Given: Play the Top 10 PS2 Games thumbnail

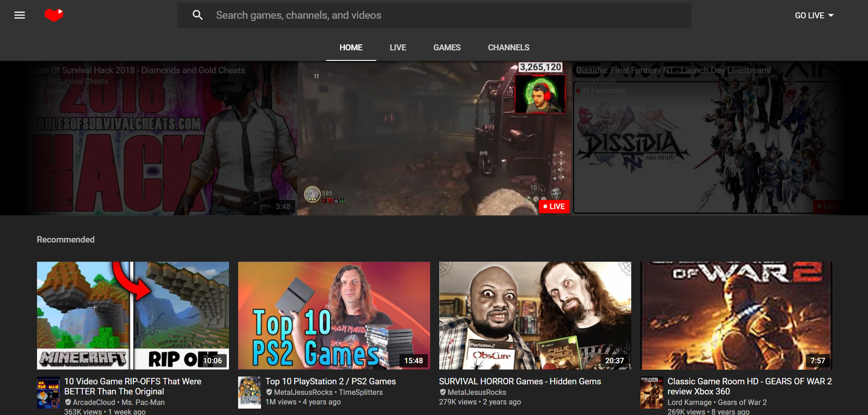Looking at the screenshot, I should click(x=334, y=315).
